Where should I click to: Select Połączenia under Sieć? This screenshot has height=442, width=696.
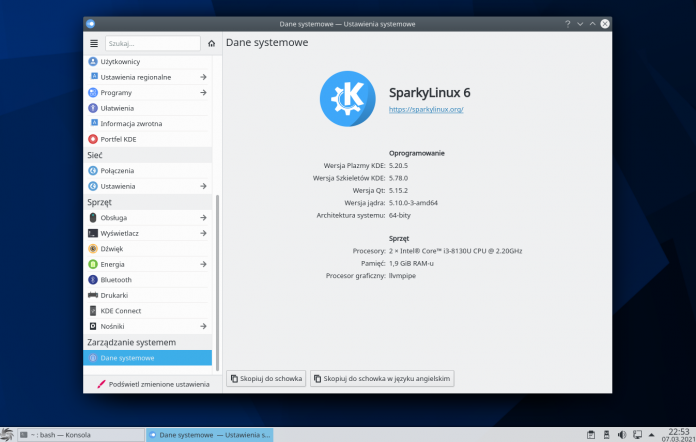click(x=117, y=171)
